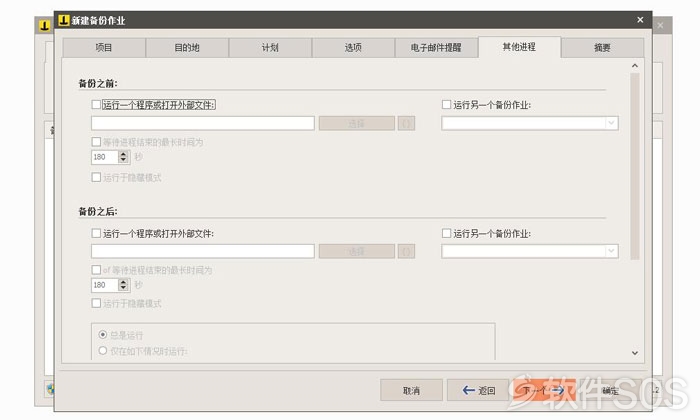Open the 摘要 tab
700x420 pixels.
point(602,48)
